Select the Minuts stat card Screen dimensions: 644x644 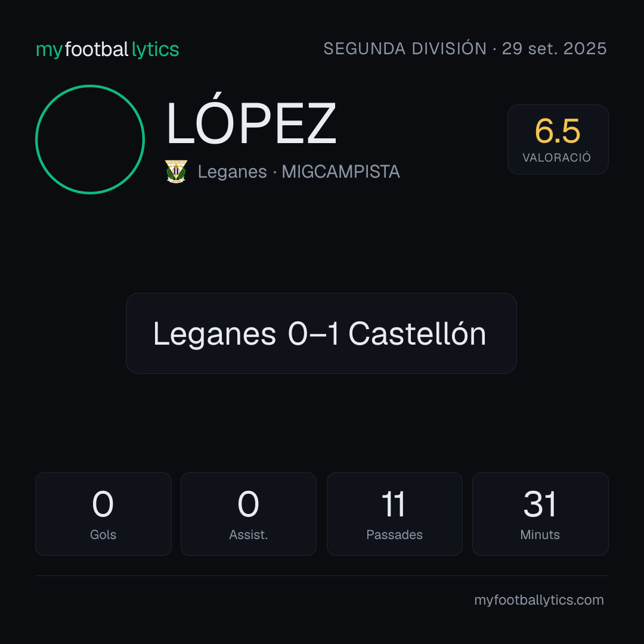point(540,514)
